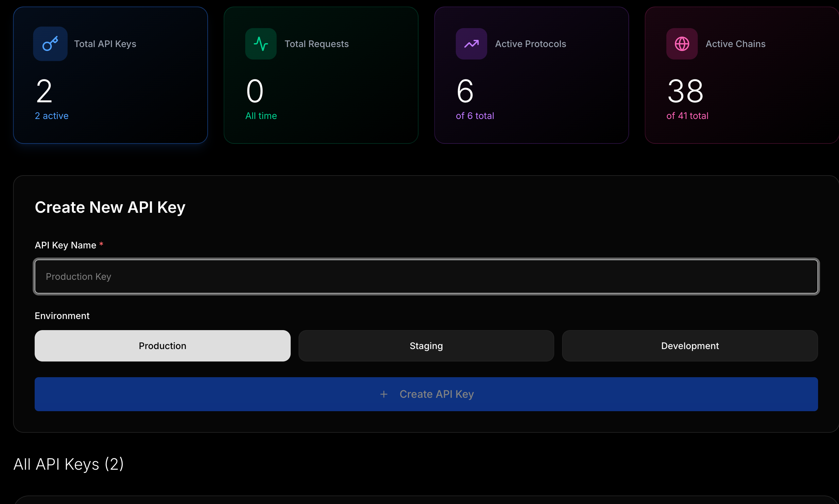
Task: Focus the API Key Name input field
Action: 426,277
